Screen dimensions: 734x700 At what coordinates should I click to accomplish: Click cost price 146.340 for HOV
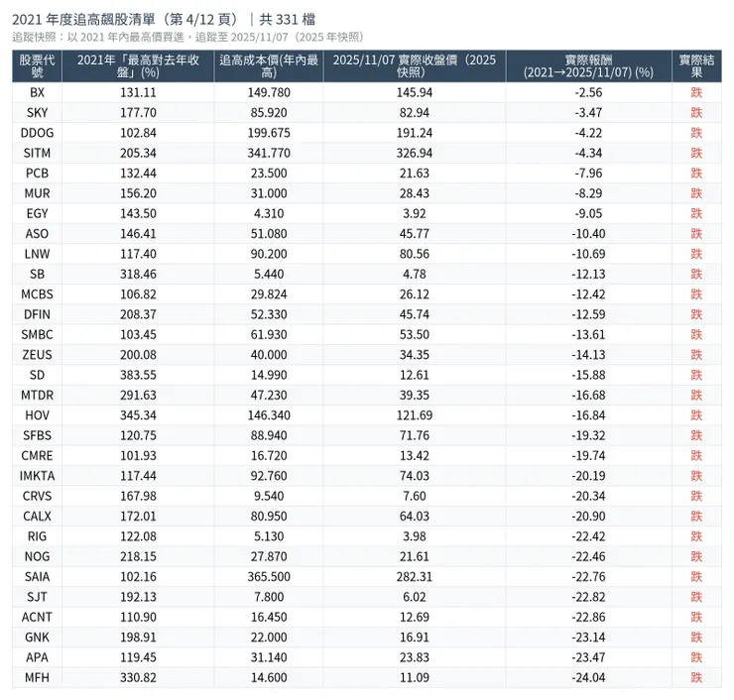(269, 415)
